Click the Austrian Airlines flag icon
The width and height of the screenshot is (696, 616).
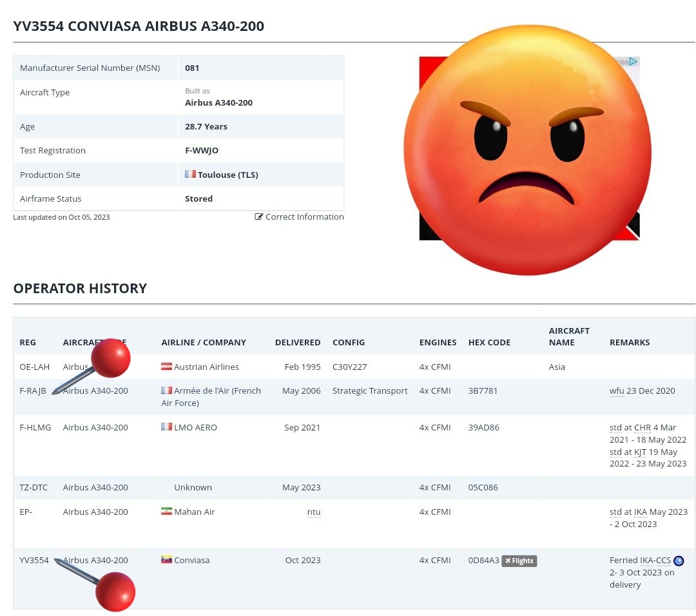pos(166,367)
